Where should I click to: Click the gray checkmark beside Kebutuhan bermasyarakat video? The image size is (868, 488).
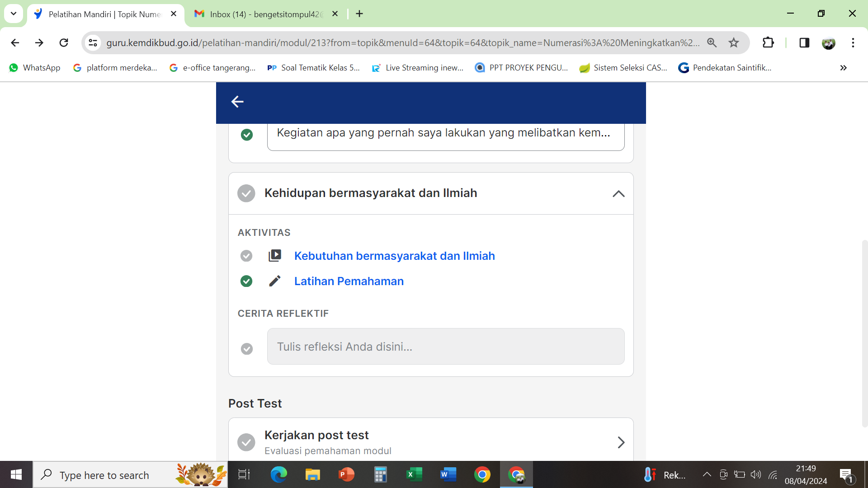(x=246, y=256)
